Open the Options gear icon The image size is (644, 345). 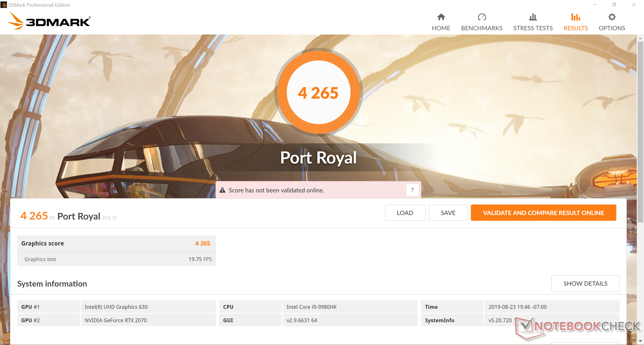(x=612, y=17)
